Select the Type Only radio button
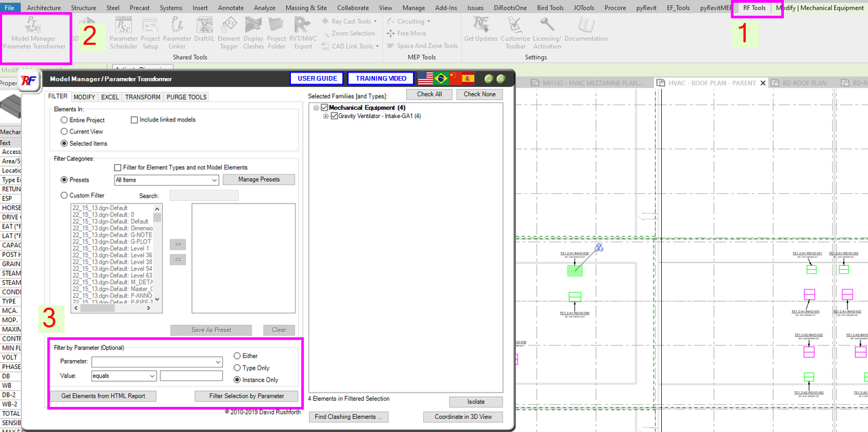This screenshot has width=868, height=432. click(x=237, y=368)
